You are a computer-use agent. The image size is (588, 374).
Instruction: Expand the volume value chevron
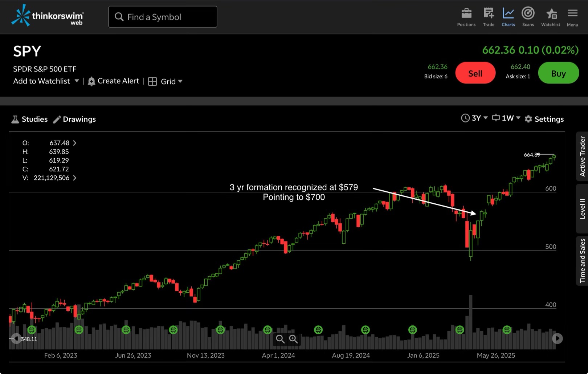point(75,178)
